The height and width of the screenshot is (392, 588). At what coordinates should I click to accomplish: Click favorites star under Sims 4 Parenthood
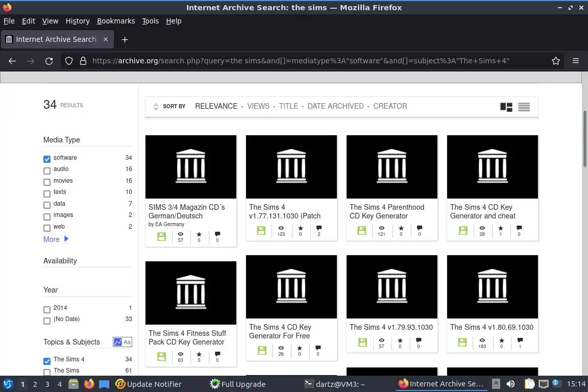(x=401, y=228)
